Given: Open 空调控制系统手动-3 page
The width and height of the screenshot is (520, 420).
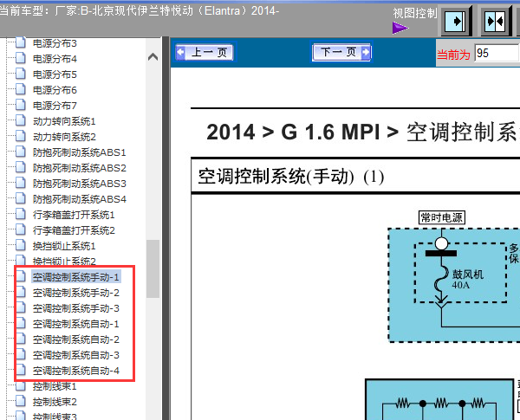Looking at the screenshot, I should [x=76, y=308].
